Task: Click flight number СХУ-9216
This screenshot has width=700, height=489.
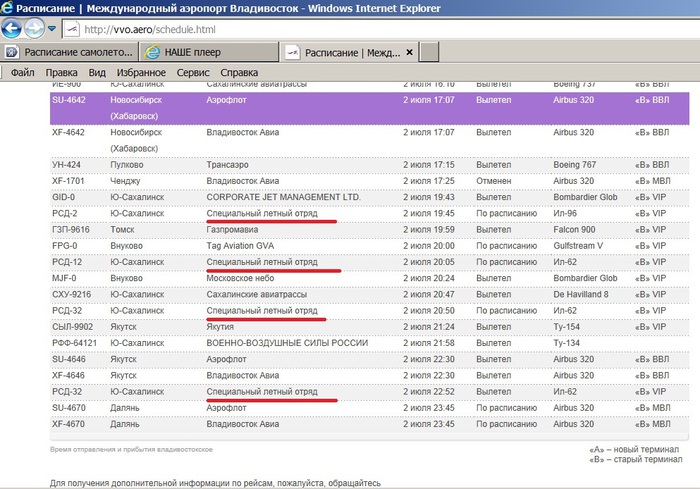Action: (x=71, y=294)
